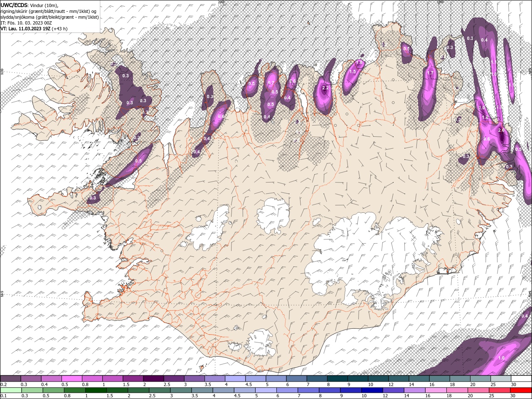
Task: Select the bright pink swatch at 0.5 in the upper legend
Action: (x=72, y=378)
